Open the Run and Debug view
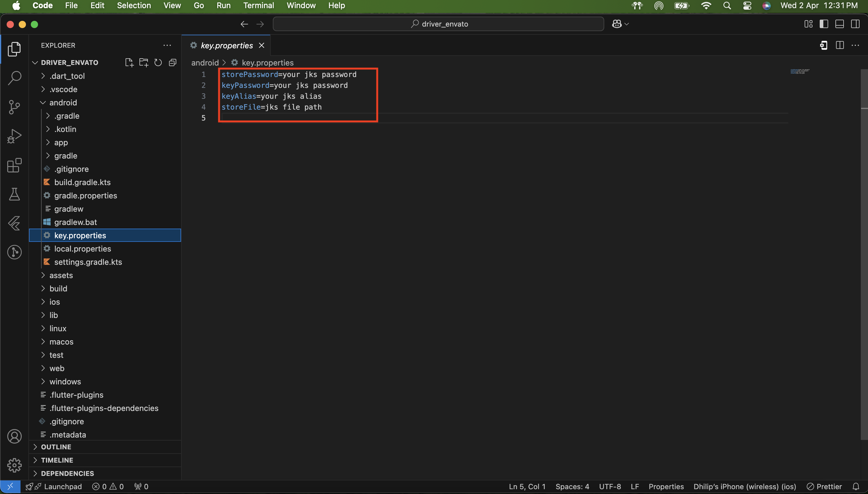868x494 pixels. click(14, 136)
